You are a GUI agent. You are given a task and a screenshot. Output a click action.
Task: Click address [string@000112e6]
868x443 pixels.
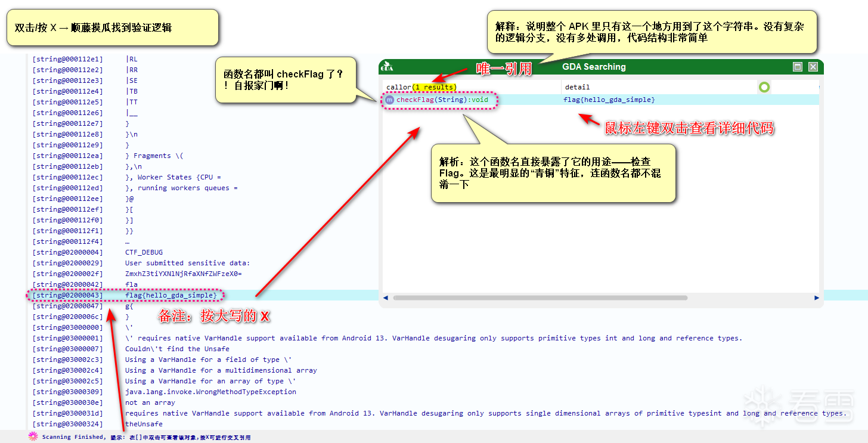(x=67, y=113)
